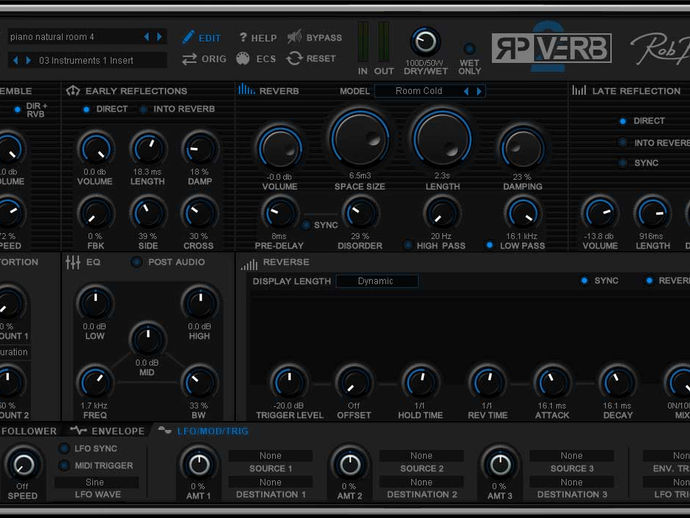Open DISPLAY LENGTH Dynamic dropdown
This screenshot has height=518, width=690.
click(x=376, y=281)
